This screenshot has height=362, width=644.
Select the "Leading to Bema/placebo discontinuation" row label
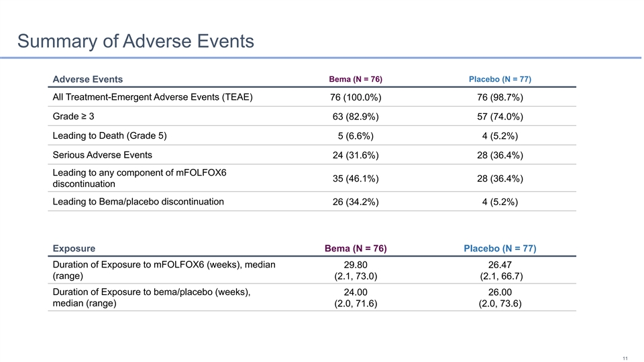[x=138, y=201]
